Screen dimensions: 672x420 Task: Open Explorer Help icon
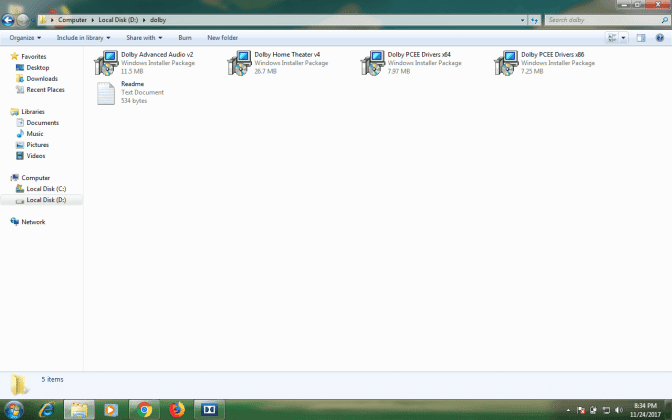tap(660, 38)
